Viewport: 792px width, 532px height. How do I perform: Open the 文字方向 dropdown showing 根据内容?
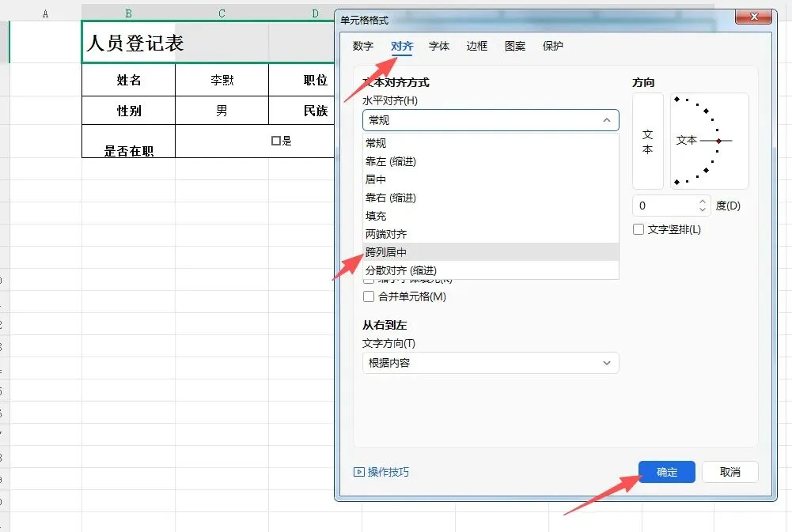491,363
